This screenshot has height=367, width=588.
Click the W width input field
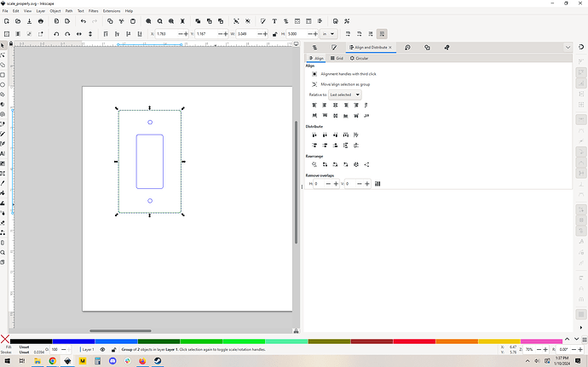click(x=247, y=34)
